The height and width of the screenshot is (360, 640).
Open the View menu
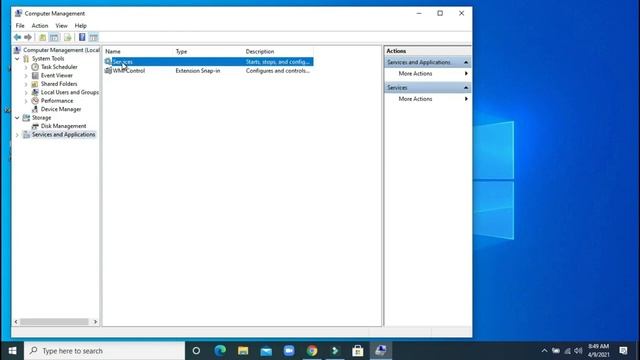click(x=62, y=26)
